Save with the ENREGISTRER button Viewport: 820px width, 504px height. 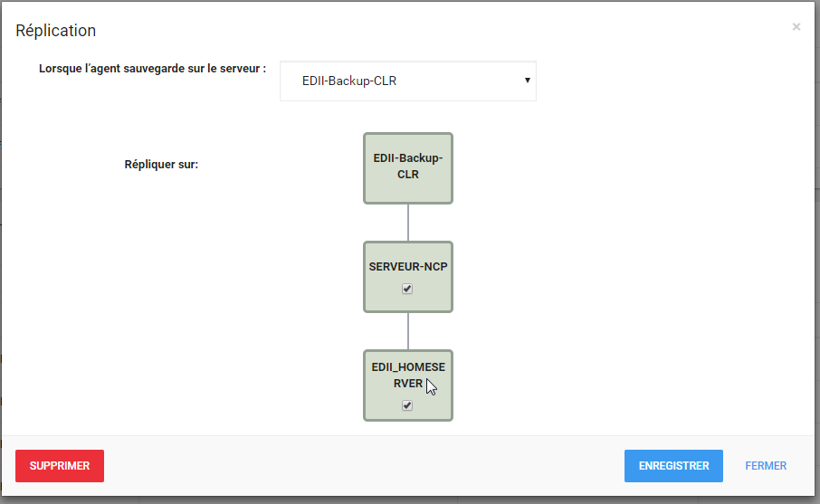(673, 466)
